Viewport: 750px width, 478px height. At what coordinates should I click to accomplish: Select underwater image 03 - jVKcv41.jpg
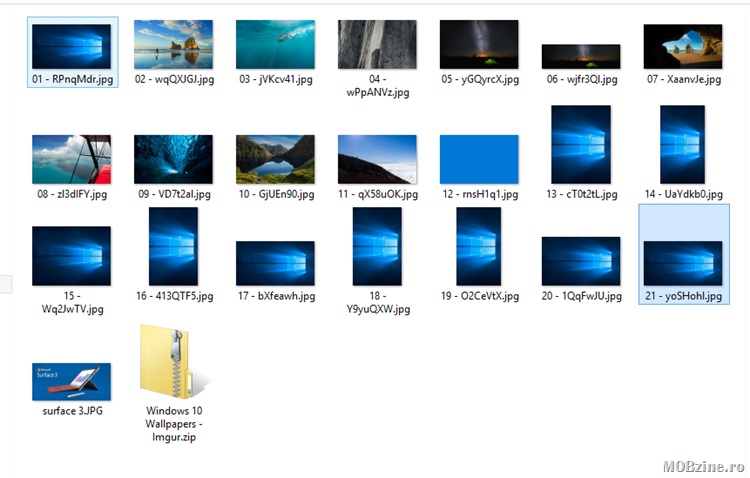(275, 45)
